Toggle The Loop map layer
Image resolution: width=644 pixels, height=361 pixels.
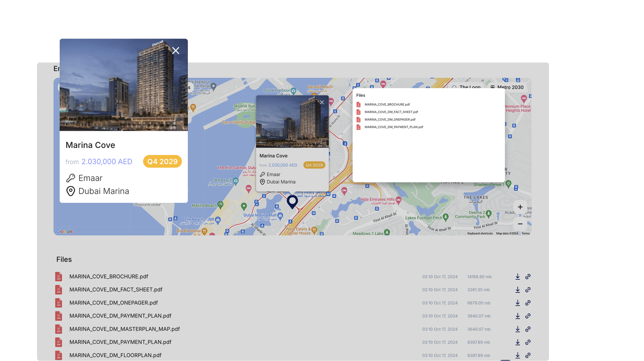[466, 87]
